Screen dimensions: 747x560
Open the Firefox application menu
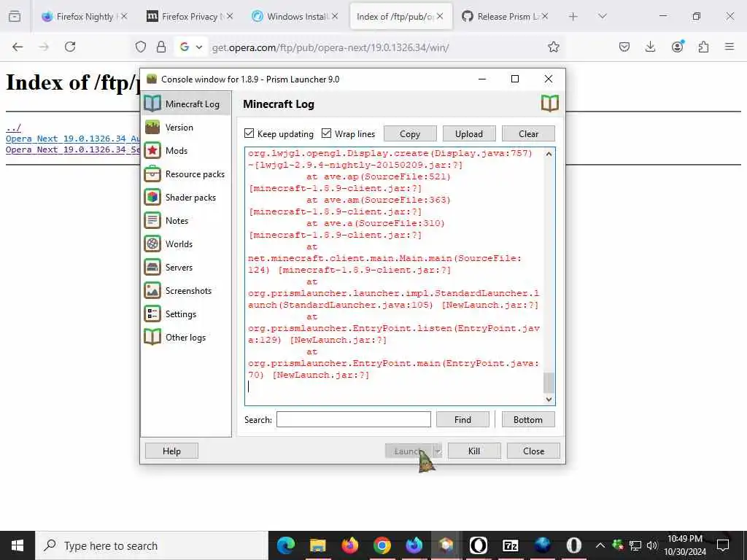click(x=729, y=47)
